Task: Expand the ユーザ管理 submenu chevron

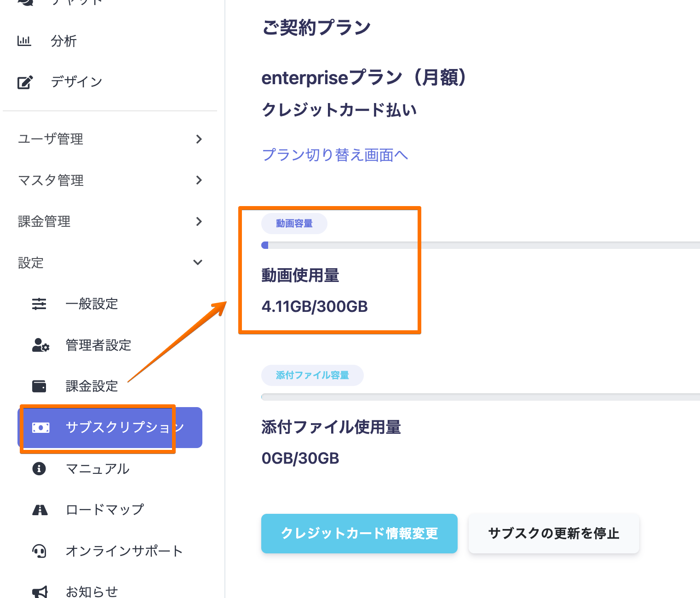Action: tap(199, 139)
